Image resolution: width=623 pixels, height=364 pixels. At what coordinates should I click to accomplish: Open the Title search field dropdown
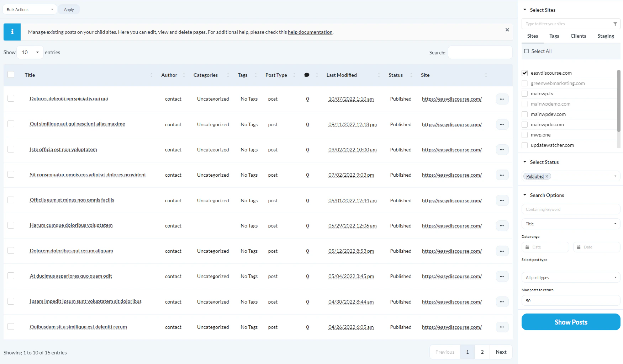pyautogui.click(x=571, y=224)
